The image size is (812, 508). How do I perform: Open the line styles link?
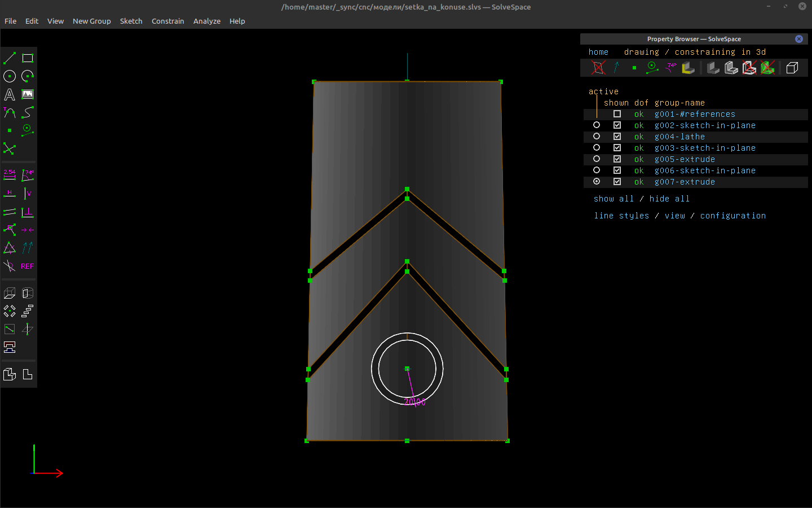tap(621, 216)
